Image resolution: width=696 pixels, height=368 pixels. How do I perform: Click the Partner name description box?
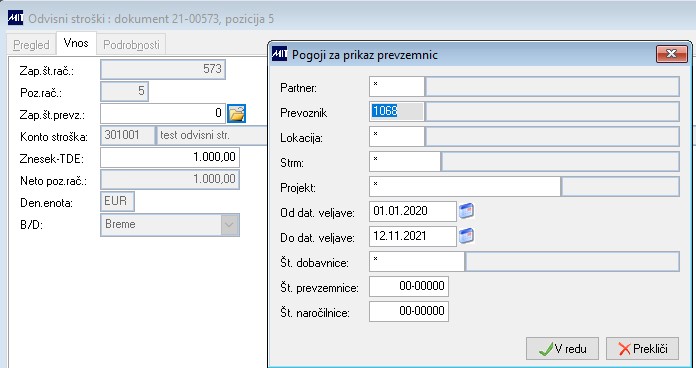click(553, 87)
